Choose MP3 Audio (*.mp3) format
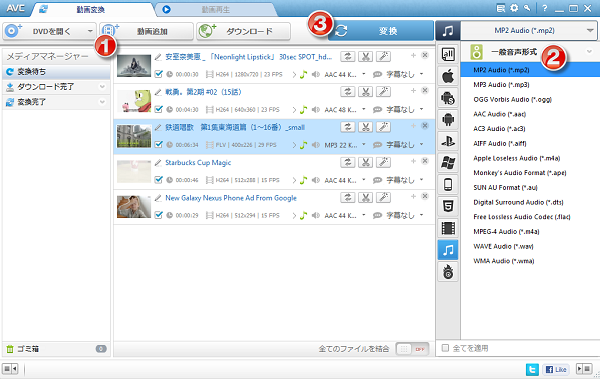Screen dimensions: 600x379 (501, 85)
